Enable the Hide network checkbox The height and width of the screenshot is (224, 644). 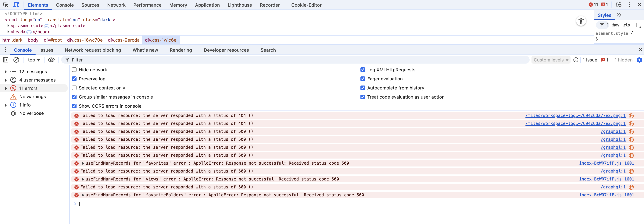(x=74, y=70)
